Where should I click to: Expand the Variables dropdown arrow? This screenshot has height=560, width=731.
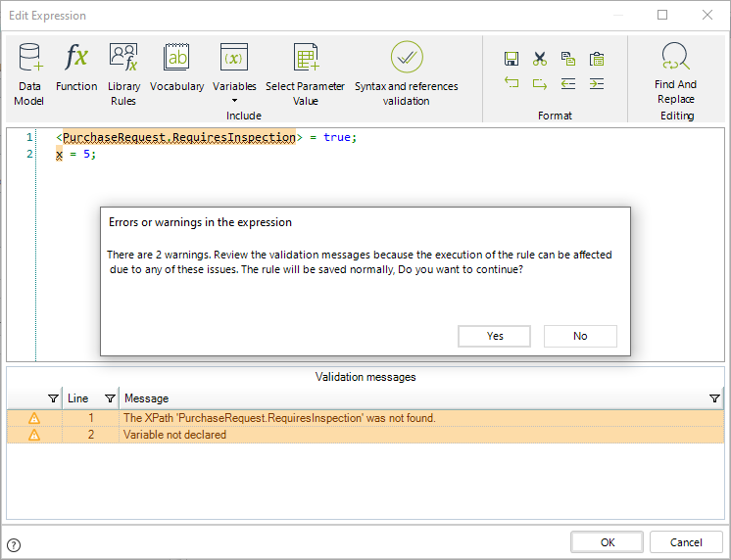(234, 100)
